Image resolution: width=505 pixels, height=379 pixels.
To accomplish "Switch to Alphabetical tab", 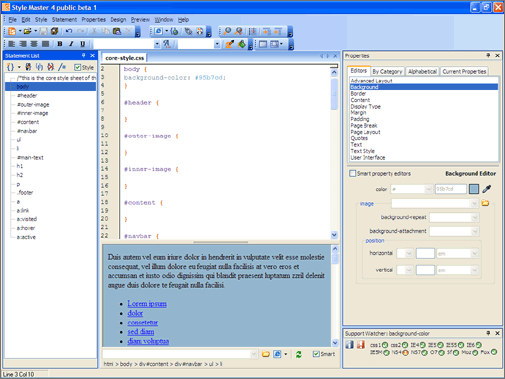I will 422,71.
